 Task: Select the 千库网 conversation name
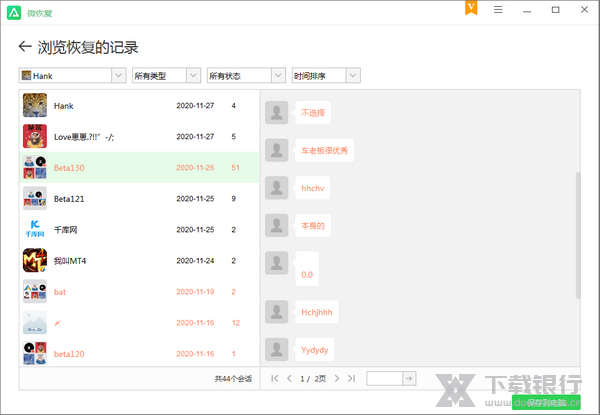tap(65, 230)
